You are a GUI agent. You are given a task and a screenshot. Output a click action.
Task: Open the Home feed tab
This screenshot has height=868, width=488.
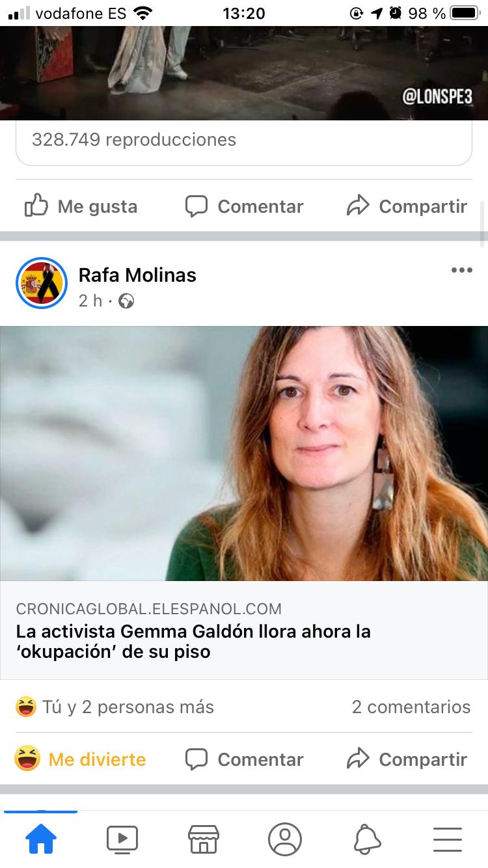point(40,839)
